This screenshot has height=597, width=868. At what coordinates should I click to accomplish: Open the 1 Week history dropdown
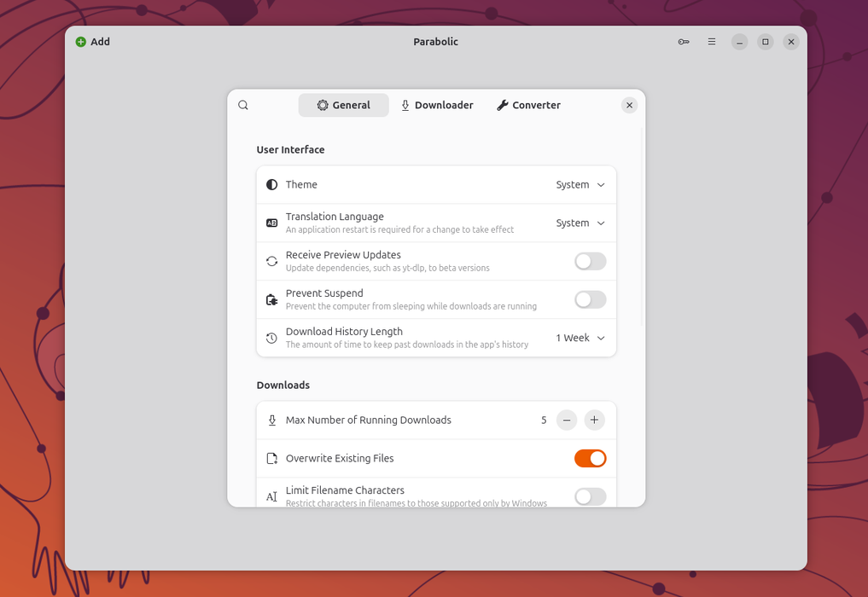580,338
